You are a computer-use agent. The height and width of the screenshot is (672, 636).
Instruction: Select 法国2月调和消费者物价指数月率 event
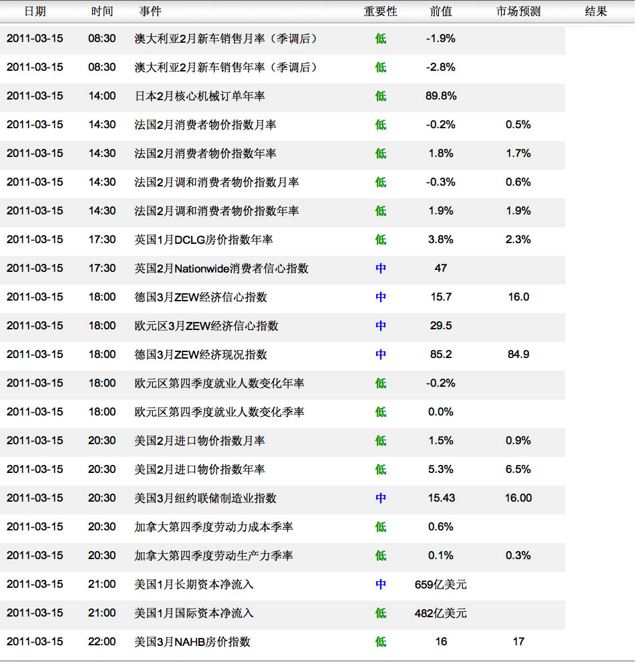tap(216, 182)
